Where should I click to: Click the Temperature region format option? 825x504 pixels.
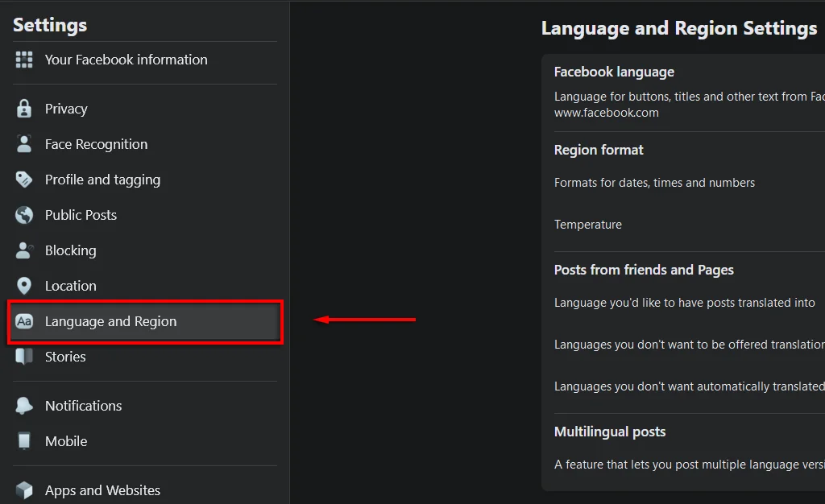click(588, 225)
